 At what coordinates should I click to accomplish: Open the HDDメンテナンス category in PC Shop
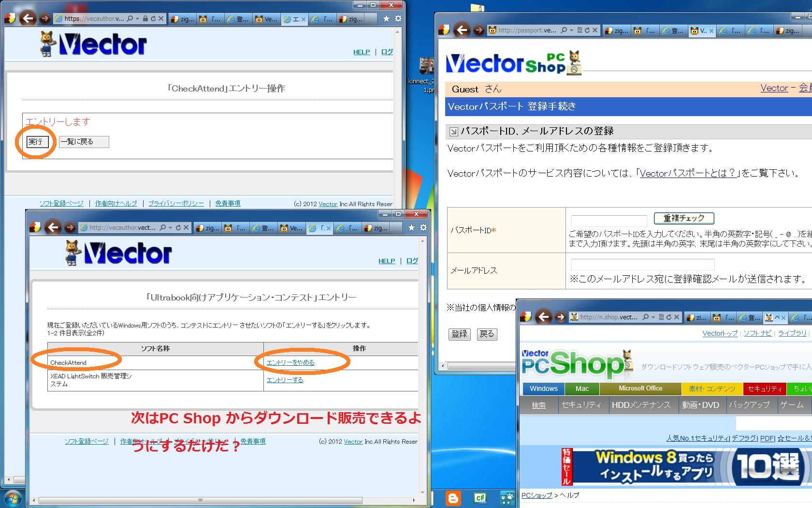[641, 405]
